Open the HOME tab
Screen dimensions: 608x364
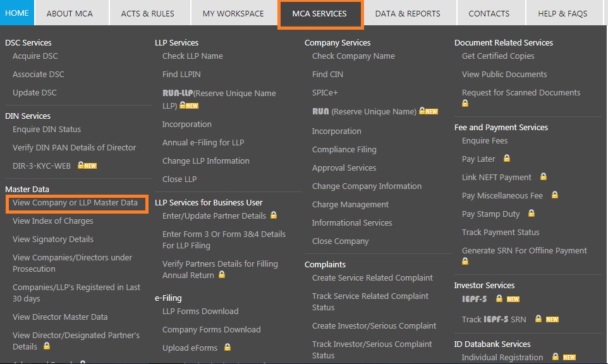point(16,13)
